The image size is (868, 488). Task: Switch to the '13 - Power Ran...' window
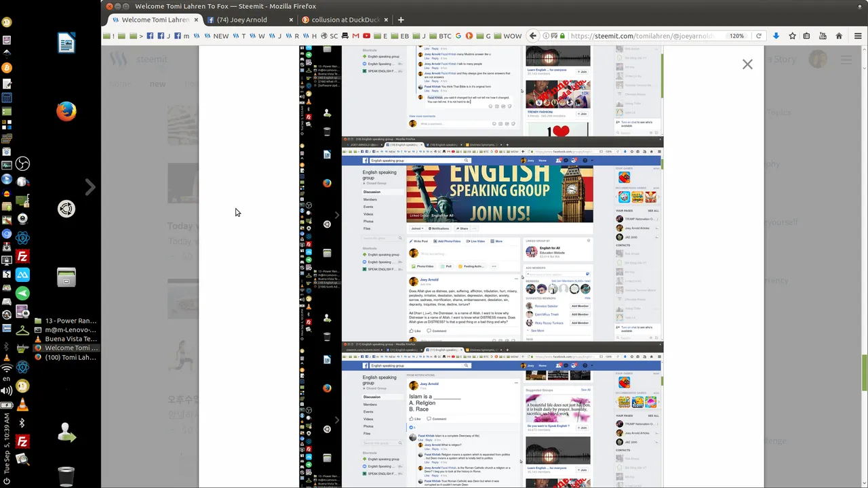65,321
